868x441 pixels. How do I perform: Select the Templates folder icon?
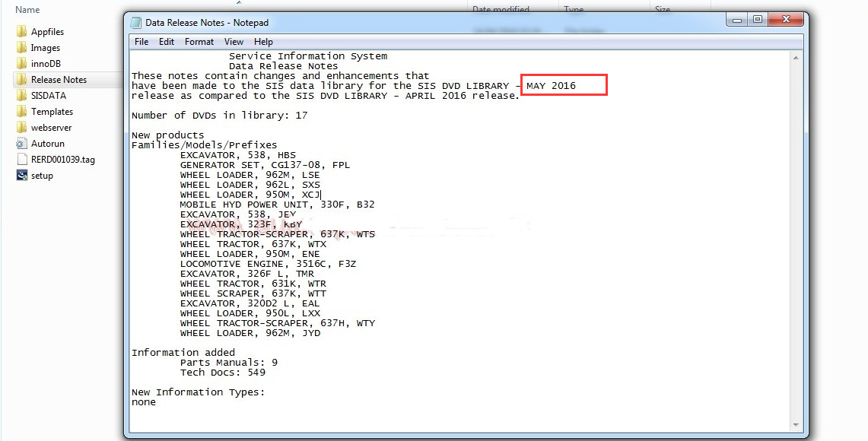(x=21, y=112)
